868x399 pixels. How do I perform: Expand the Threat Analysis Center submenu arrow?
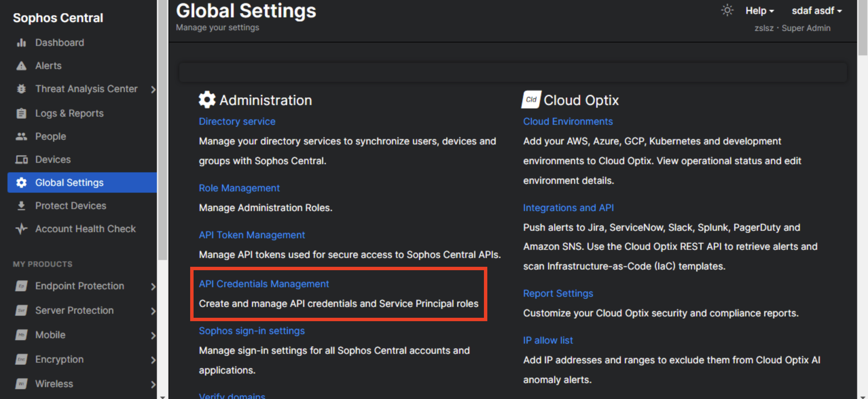click(x=153, y=89)
